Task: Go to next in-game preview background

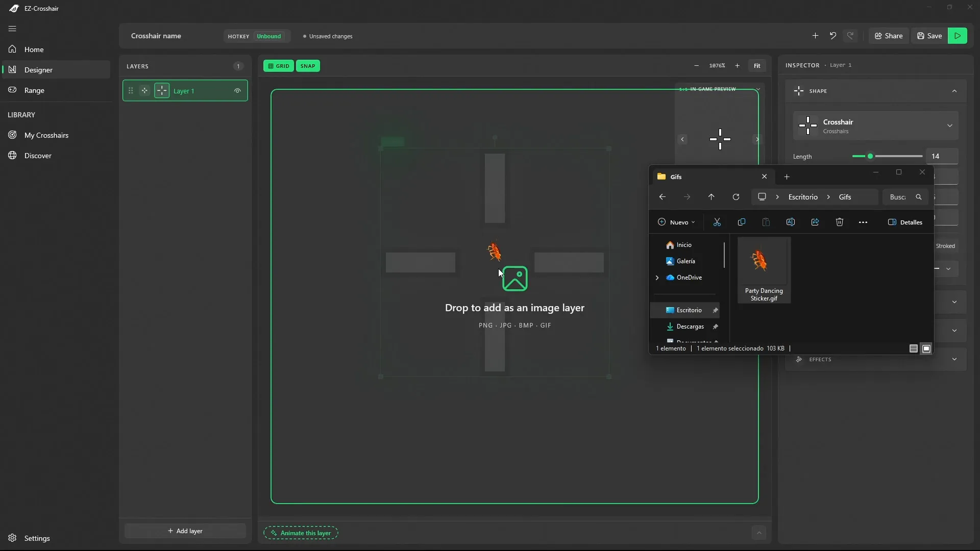Action: [x=757, y=139]
